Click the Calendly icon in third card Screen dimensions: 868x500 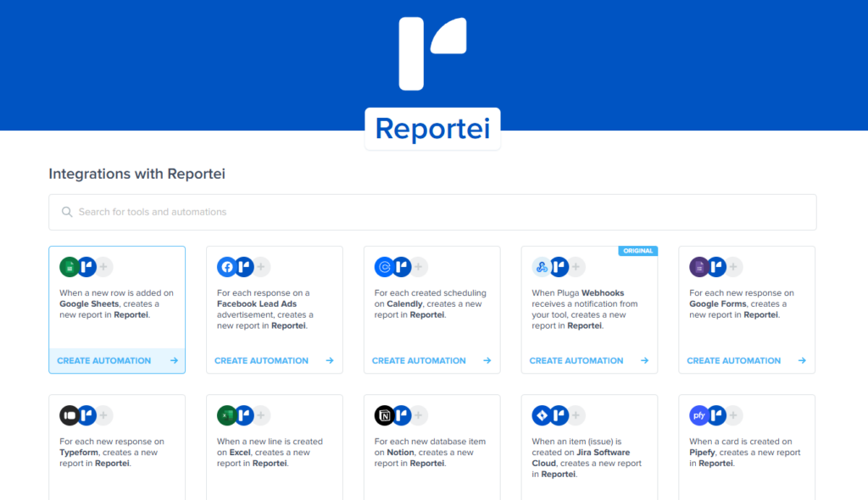click(x=385, y=267)
